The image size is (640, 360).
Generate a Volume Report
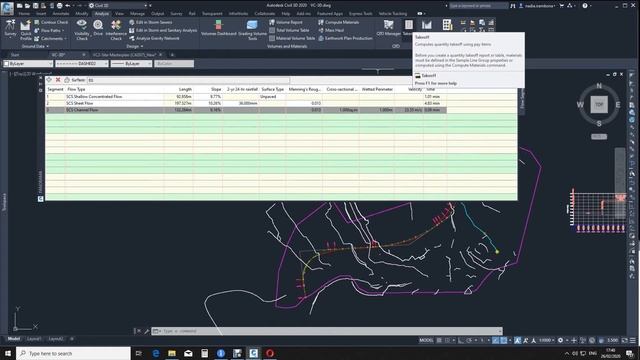coord(286,22)
